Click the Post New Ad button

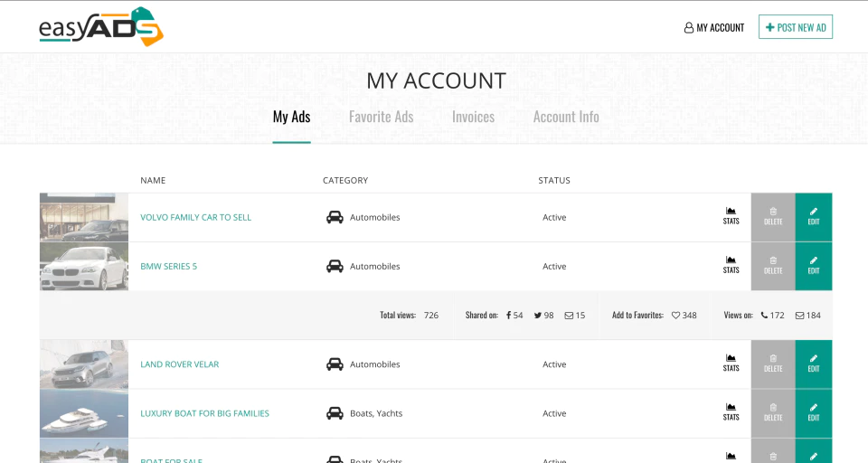(x=796, y=27)
